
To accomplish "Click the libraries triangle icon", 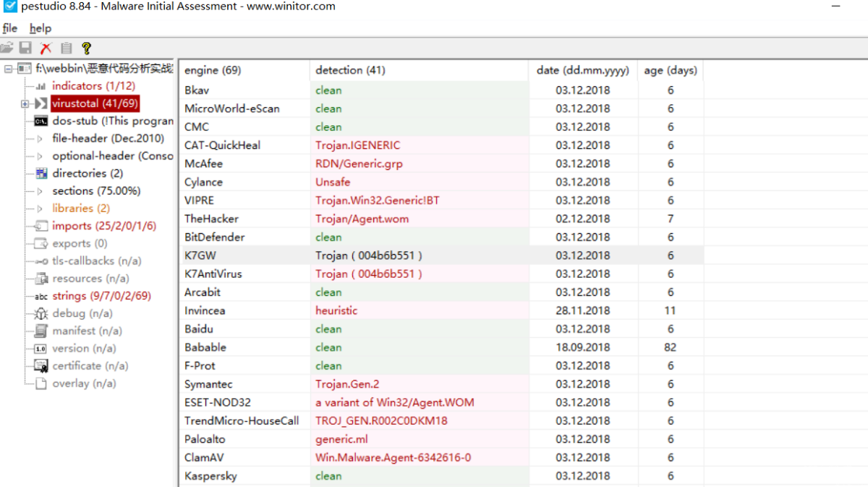I will pyautogui.click(x=40, y=208).
